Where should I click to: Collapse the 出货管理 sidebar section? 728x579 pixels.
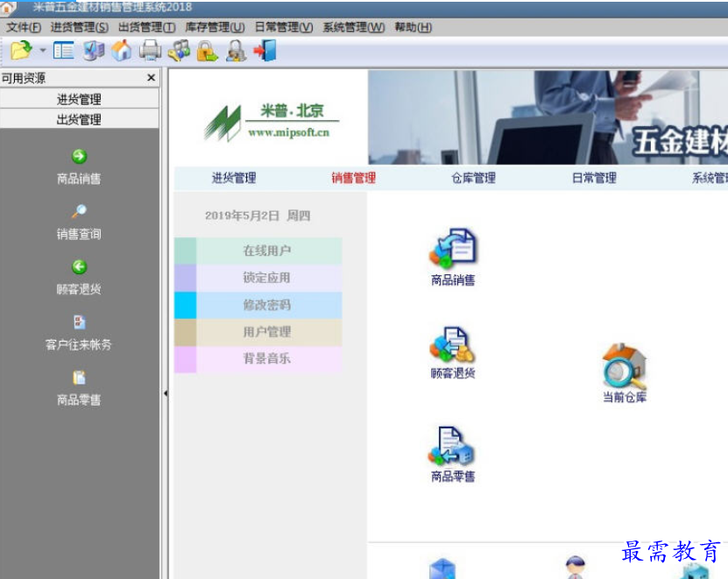80,119
